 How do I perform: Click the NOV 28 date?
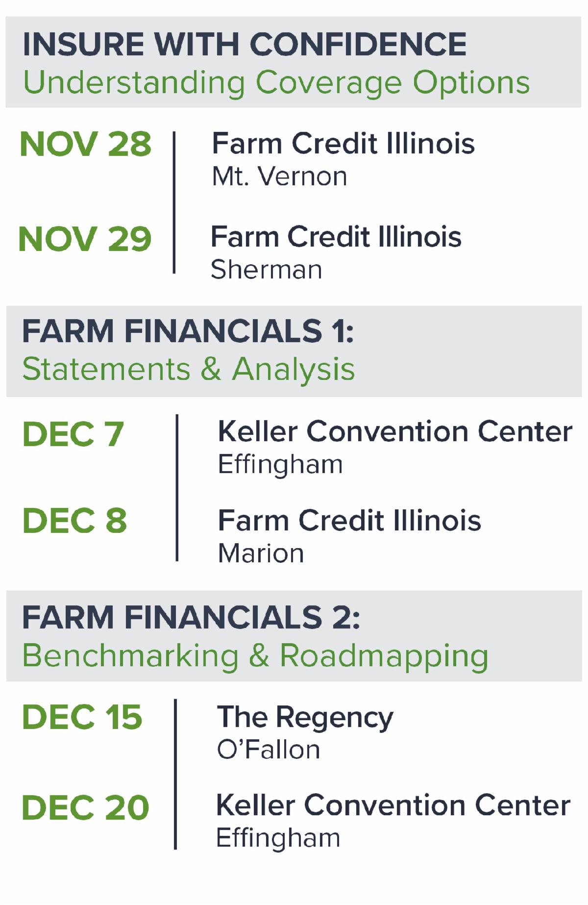(x=86, y=144)
